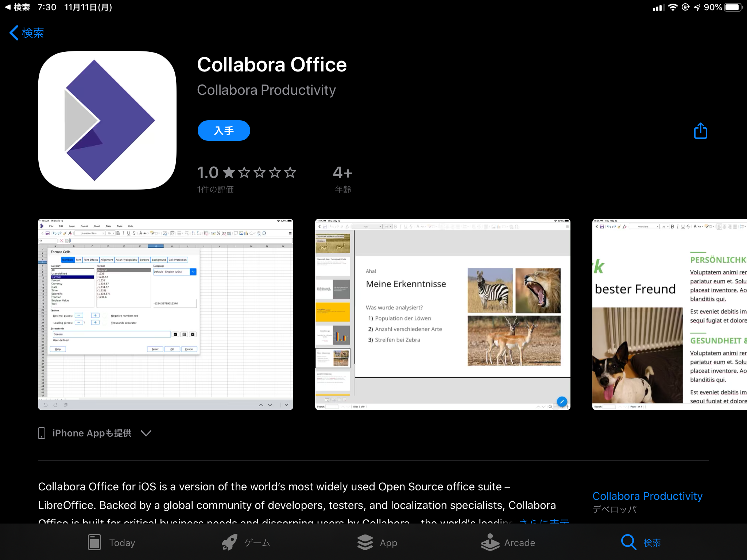
Task: Go back using the 検索 back button
Action: point(26,33)
